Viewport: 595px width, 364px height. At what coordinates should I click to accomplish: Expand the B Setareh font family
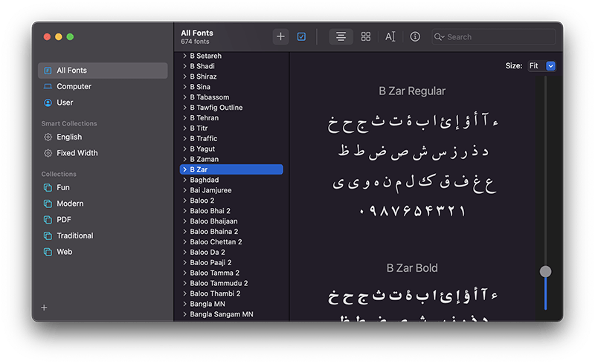[184, 56]
